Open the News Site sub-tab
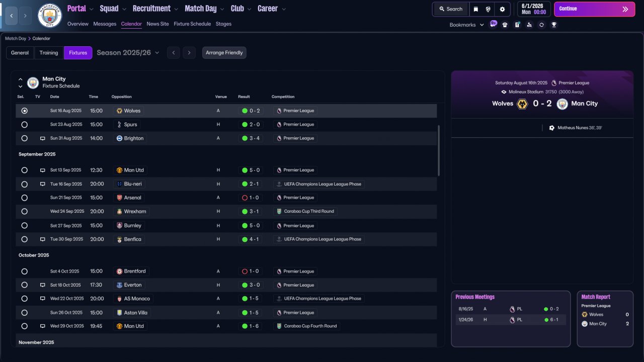644x362 pixels. (x=157, y=24)
